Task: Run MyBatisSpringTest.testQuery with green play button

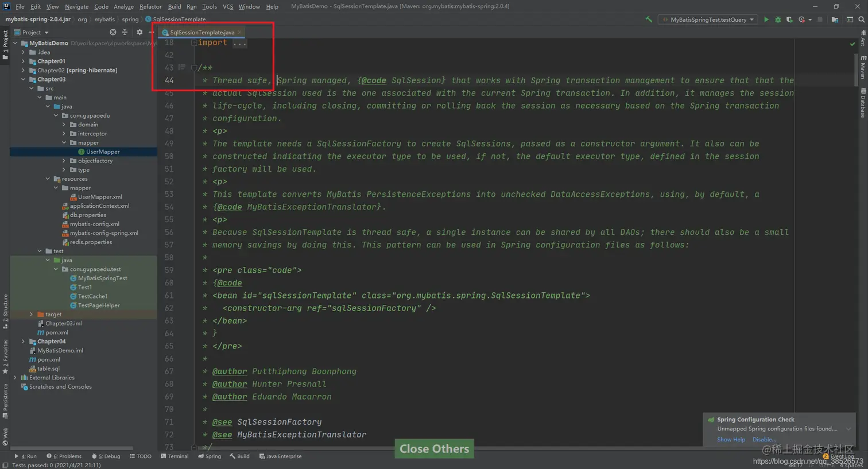Action: (766, 20)
